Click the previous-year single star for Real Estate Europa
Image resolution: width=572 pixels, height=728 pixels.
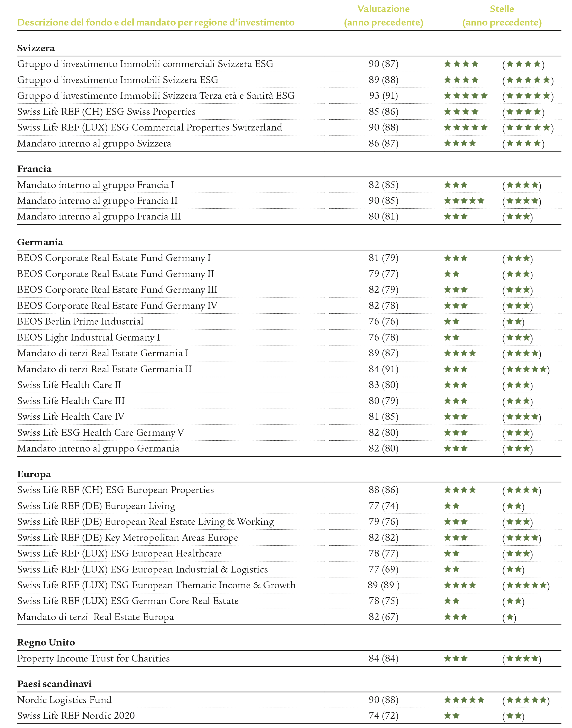click(x=509, y=617)
